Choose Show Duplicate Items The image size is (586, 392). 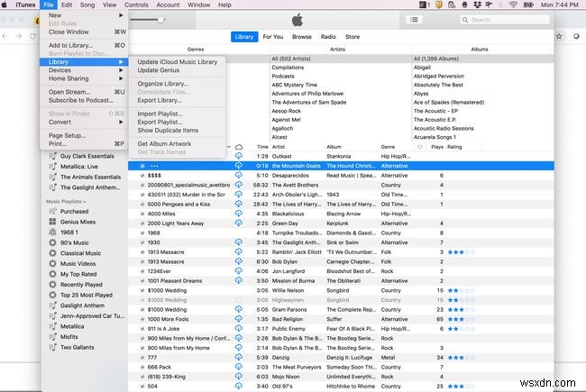click(177, 130)
